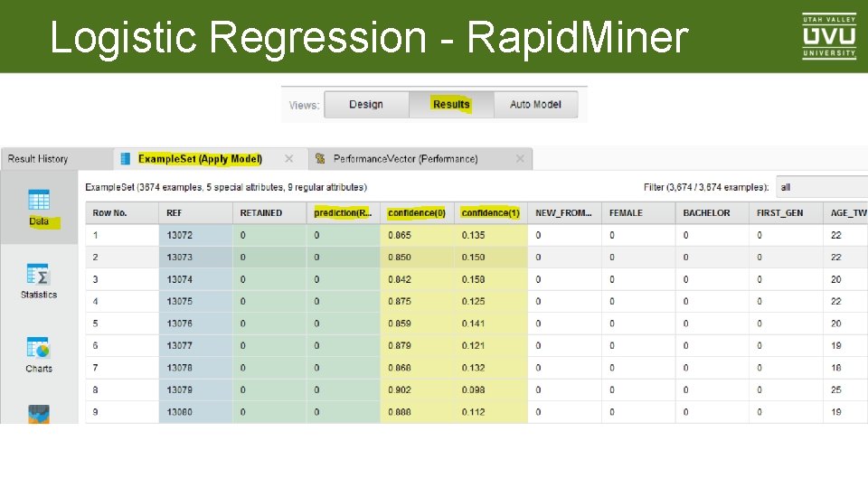
Task: Open the Charts view icon
Action: coord(39,348)
